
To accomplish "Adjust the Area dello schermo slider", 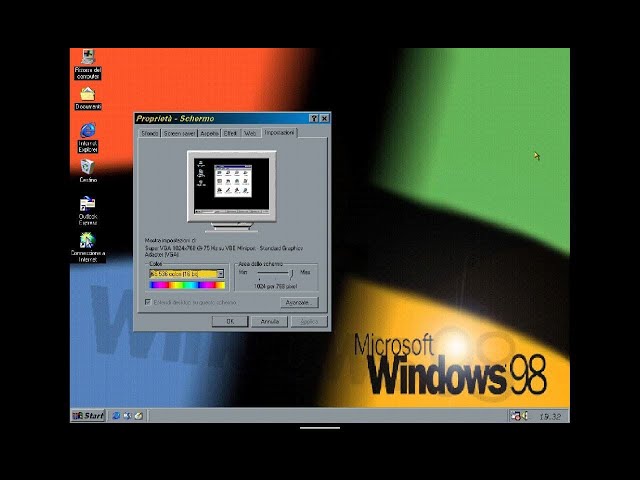I will pyautogui.click(x=291, y=273).
